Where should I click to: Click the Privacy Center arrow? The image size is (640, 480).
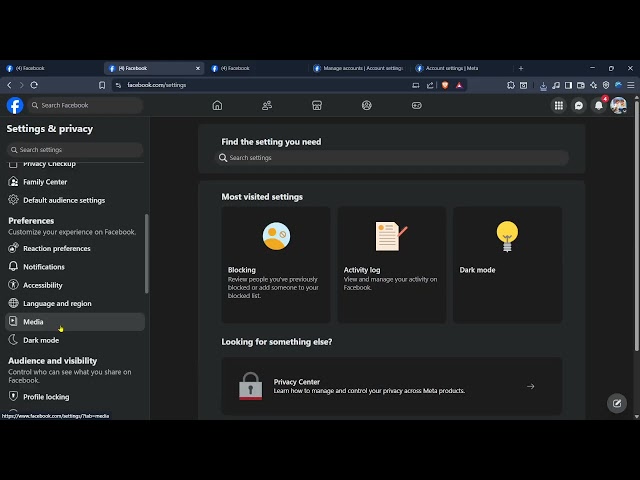(531, 386)
